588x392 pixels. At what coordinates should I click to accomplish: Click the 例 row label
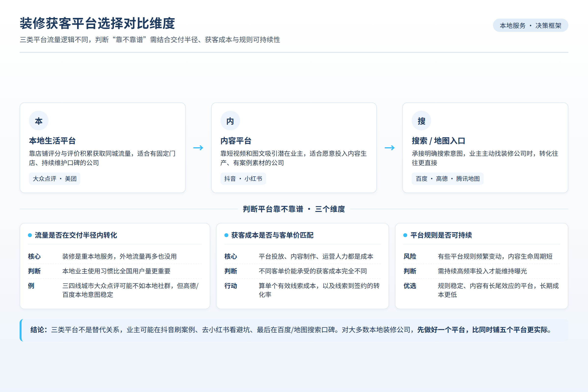point(31,286)
